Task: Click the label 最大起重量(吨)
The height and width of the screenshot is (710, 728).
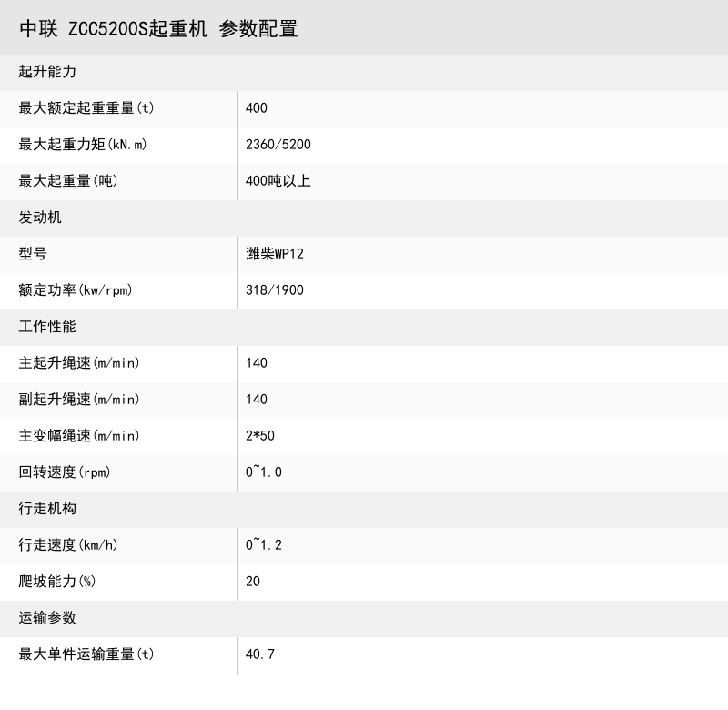Action: coord(68,180)
